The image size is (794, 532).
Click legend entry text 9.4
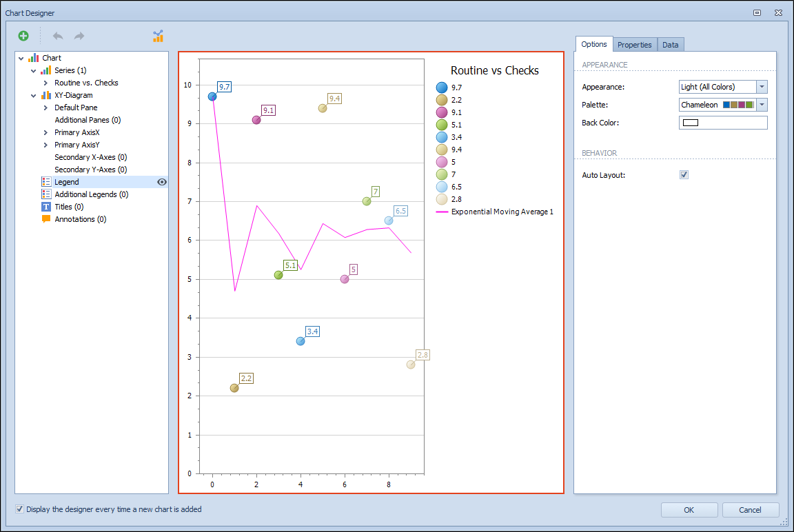tap(456, 150)
